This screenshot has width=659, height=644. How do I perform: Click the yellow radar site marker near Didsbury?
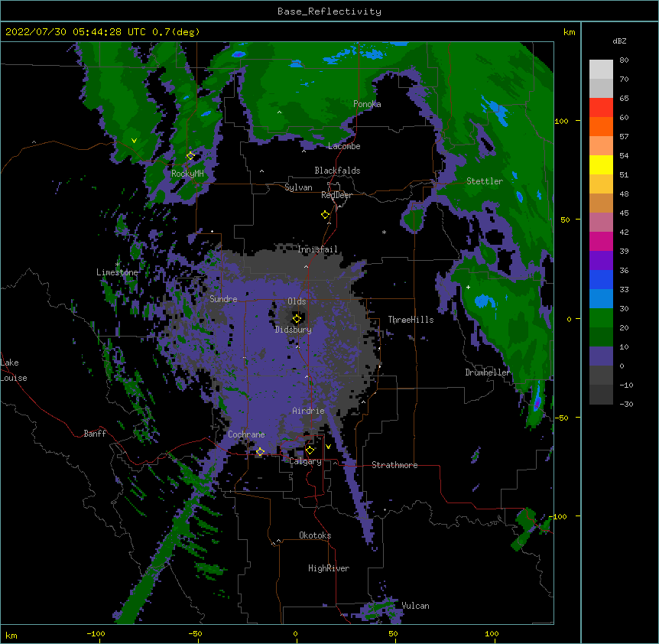pos(297,319)
